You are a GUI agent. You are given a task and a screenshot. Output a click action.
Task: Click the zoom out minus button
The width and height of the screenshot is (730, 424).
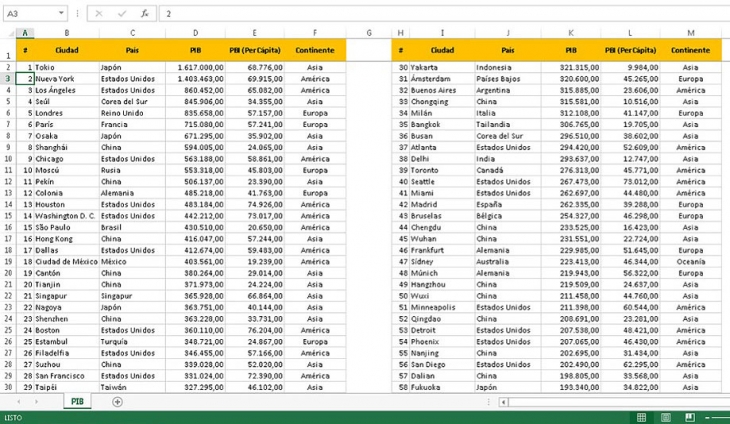[x=708, y=417]
